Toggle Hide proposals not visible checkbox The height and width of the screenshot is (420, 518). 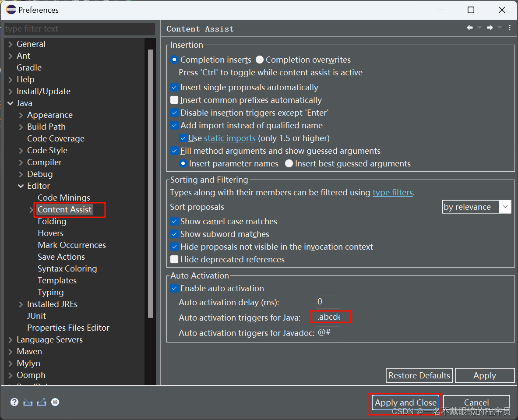point(174,247)
